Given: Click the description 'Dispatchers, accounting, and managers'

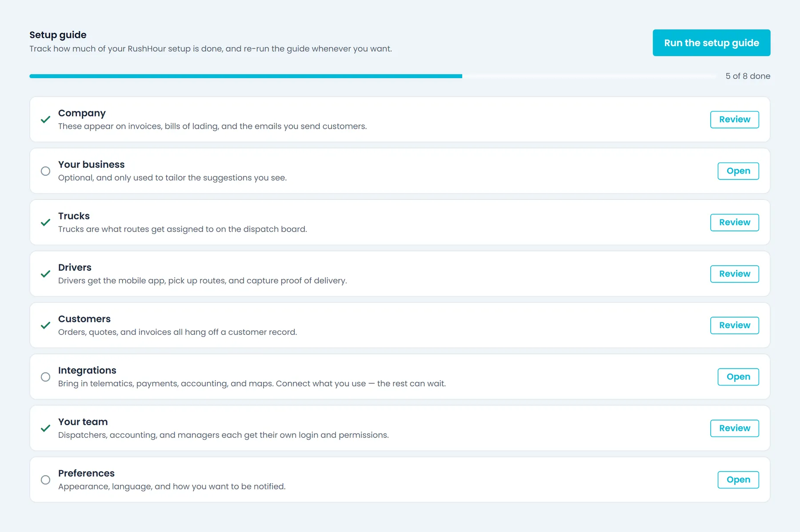Looking at the screenshot, I should 224,435.
